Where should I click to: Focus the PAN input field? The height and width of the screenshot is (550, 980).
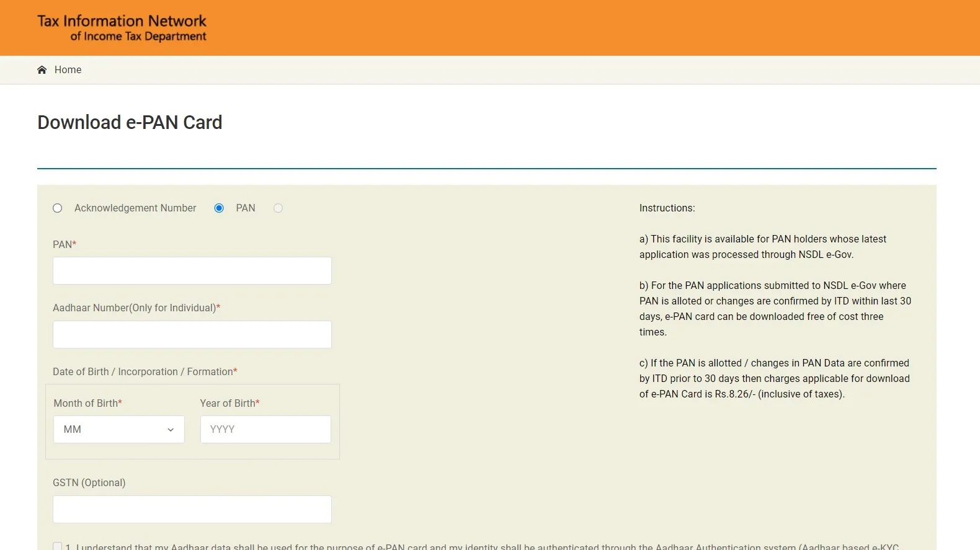coord(192,271)
